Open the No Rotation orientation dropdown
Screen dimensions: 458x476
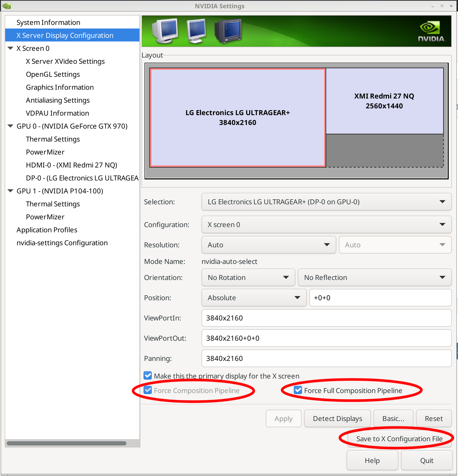[248, 277]
